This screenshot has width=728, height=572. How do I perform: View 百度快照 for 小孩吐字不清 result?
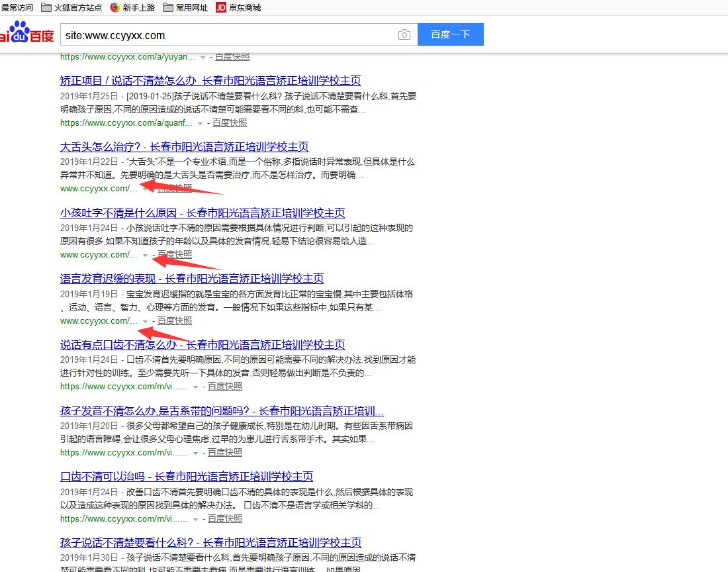click(x=175, y=254)
